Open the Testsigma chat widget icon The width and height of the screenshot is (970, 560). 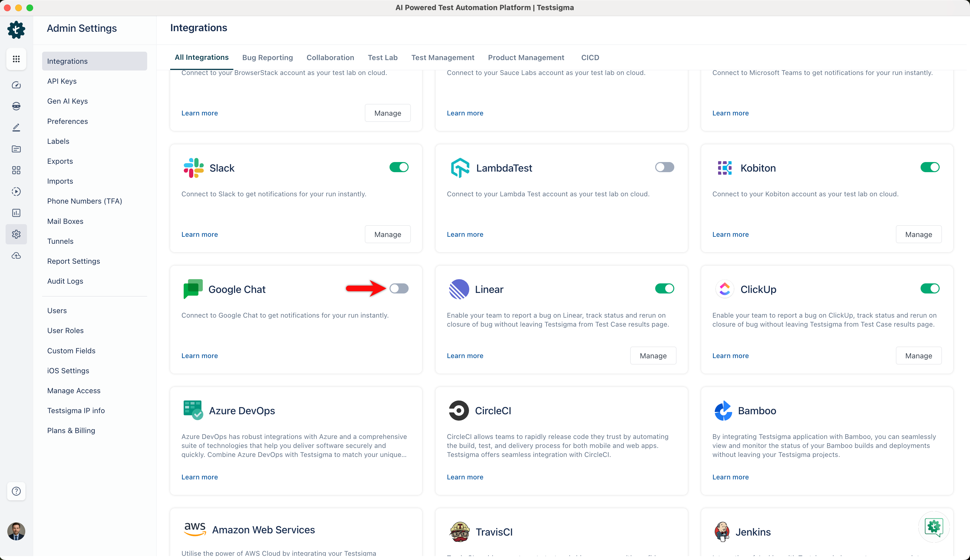click(x=934, y=527)
